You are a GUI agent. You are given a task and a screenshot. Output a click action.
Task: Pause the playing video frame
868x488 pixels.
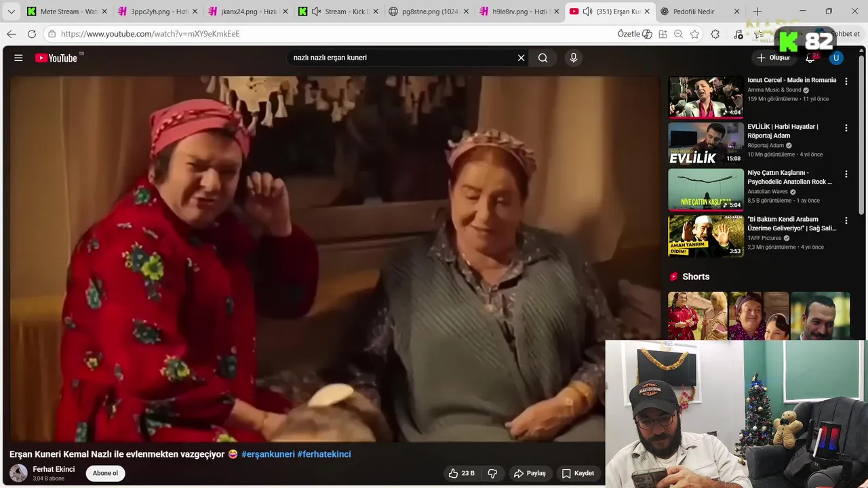(x=335, y=258)
